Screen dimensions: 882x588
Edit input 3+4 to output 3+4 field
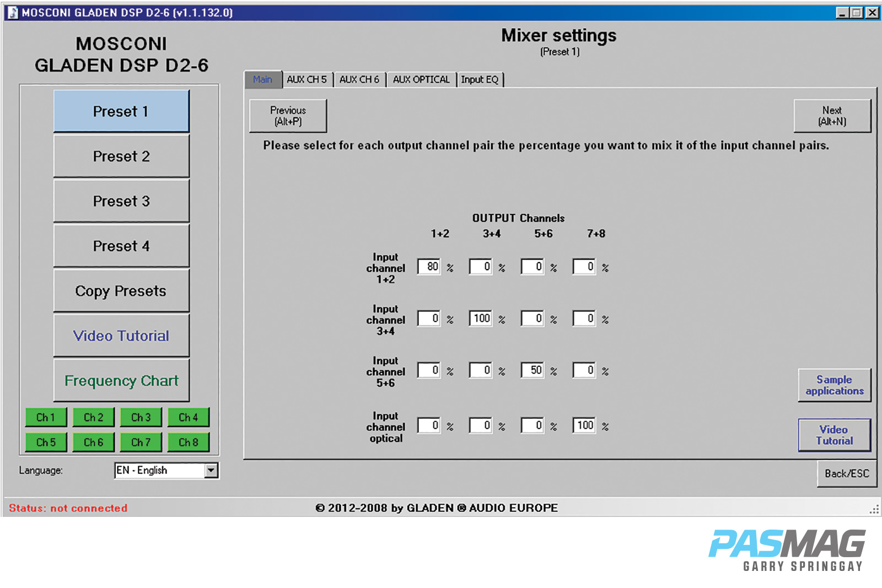click(481, 319)
